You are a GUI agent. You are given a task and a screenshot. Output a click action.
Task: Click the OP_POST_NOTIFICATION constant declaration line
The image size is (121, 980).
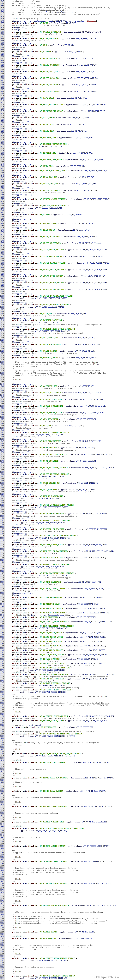tap(59, 104)
